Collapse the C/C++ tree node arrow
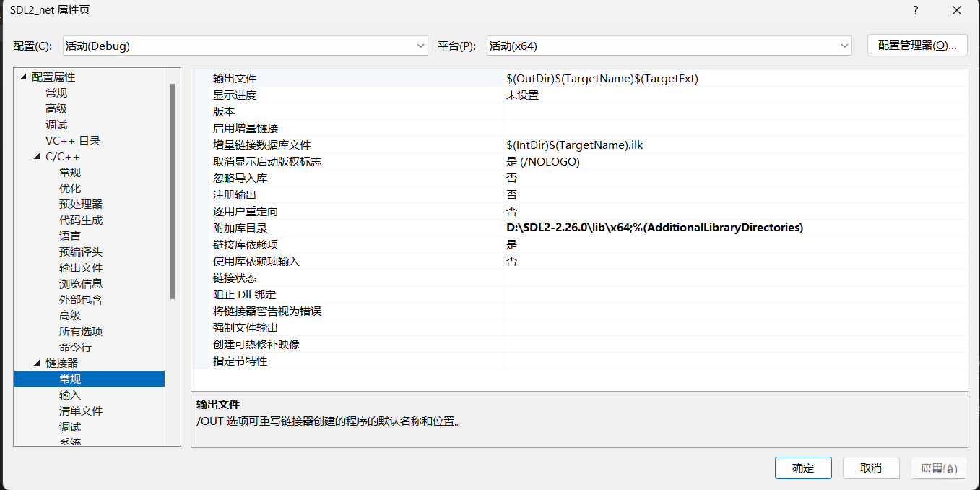980x490 pixels. (38, 156)
